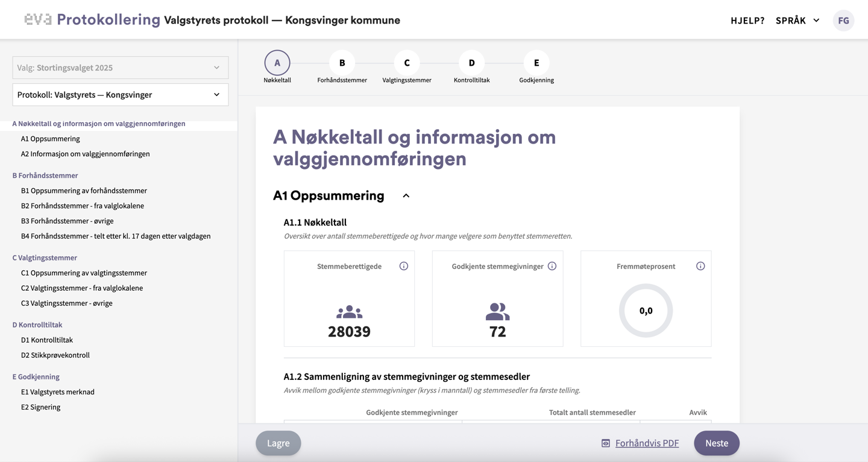This screenshot has height=462, width=868.
Task: Open the Protokoll: Valgstyrets — Kongsvinger dropdown
Action: (120, 95)
